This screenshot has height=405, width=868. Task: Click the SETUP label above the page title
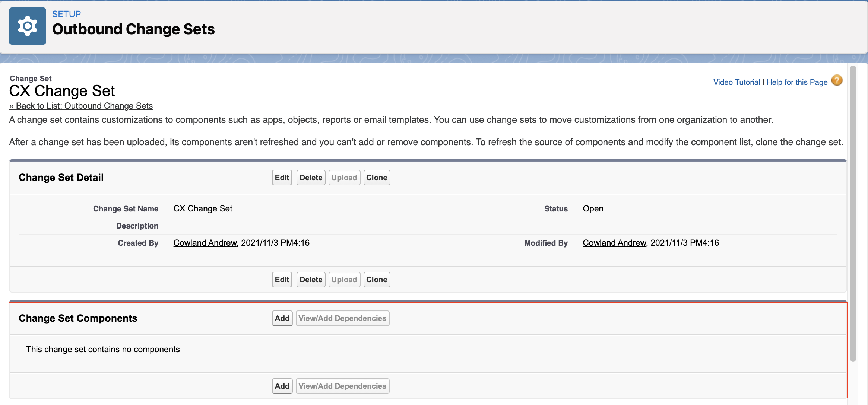(x=66, y=14)
